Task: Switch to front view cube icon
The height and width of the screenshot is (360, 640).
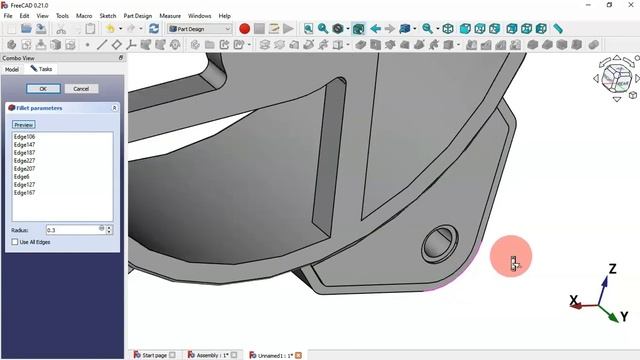Action: coord(465,29)
